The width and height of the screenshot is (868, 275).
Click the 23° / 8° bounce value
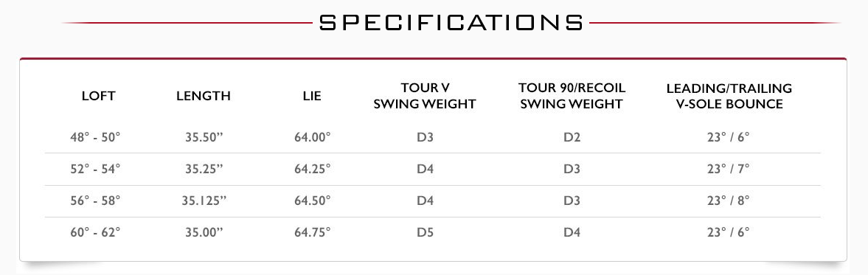728,201
